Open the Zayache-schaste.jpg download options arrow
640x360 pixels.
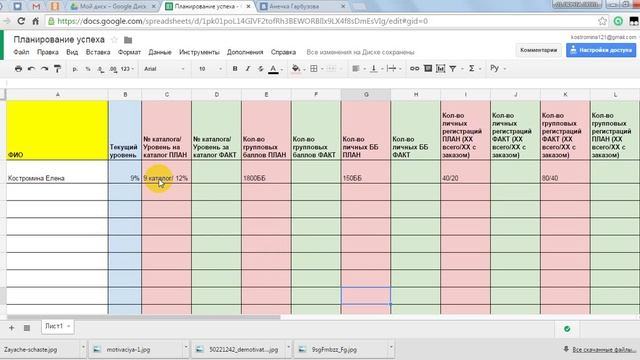tap(83, 348)
